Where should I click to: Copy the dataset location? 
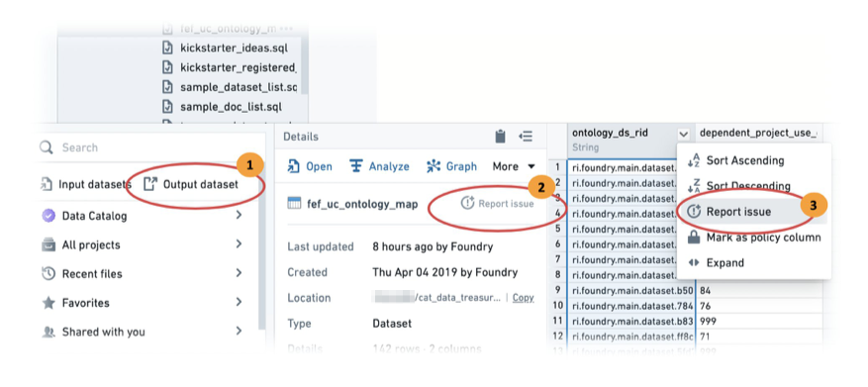(x=524, y=297)
